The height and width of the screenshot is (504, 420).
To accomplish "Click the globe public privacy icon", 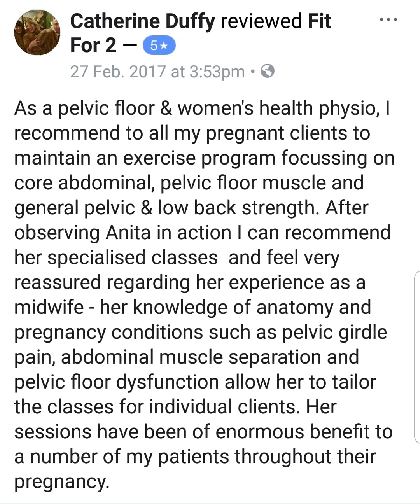I will [x=267, y=72].
